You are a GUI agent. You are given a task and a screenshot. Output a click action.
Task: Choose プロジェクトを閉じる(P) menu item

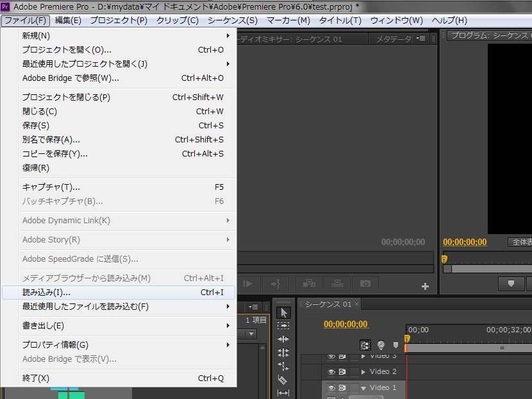point(119,98)
